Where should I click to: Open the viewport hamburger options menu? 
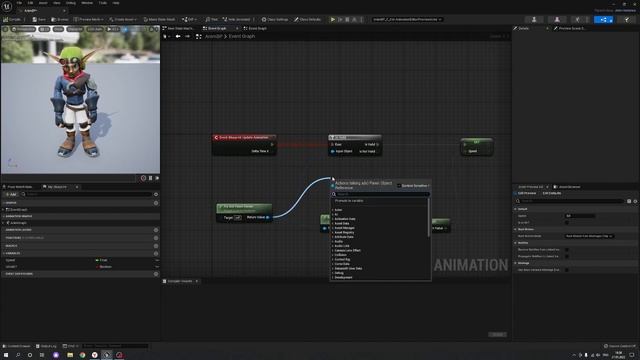pos(5,29)
